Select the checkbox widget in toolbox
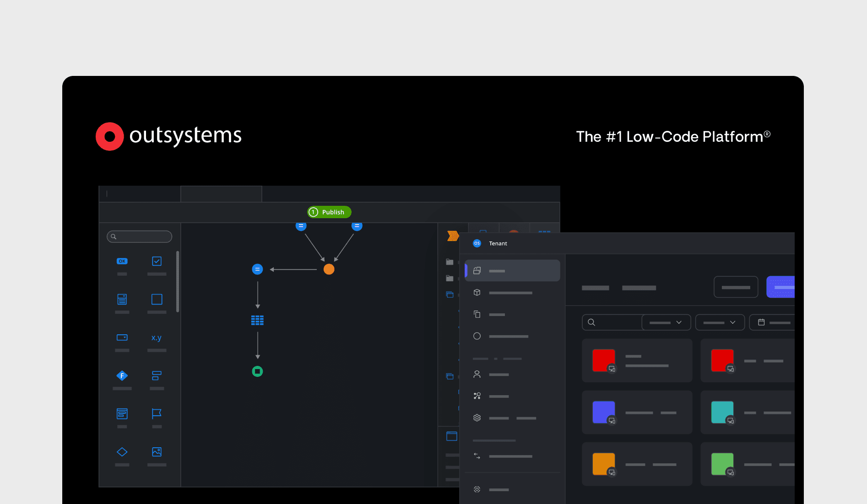 pos(157,261)
